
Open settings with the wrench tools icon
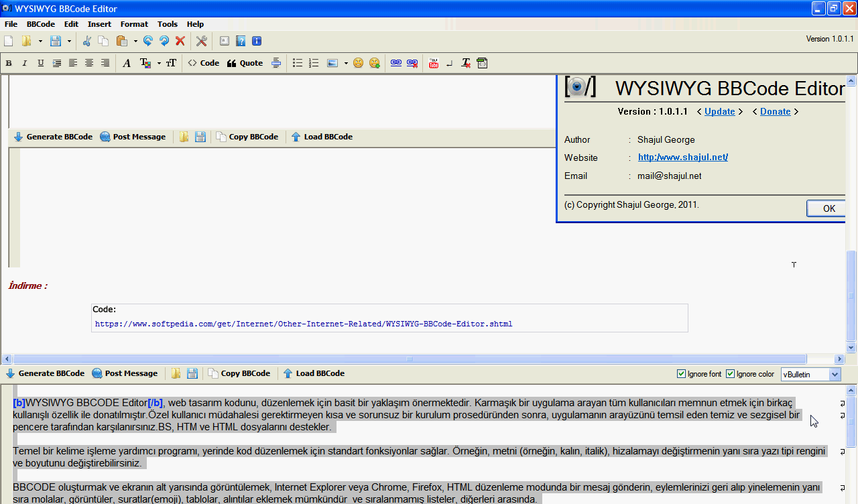[202, 42]
